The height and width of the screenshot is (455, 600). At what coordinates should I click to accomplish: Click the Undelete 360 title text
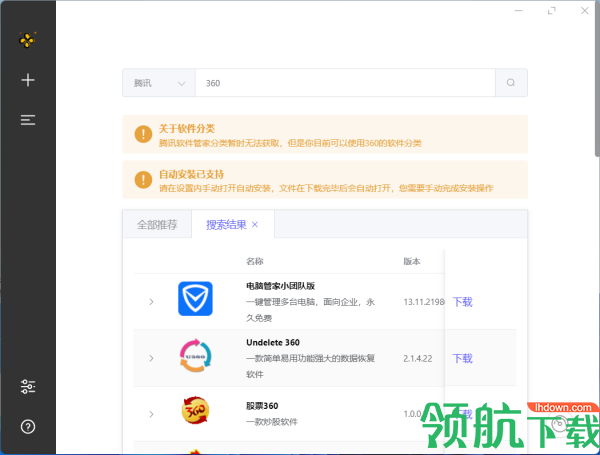point(273,342)
